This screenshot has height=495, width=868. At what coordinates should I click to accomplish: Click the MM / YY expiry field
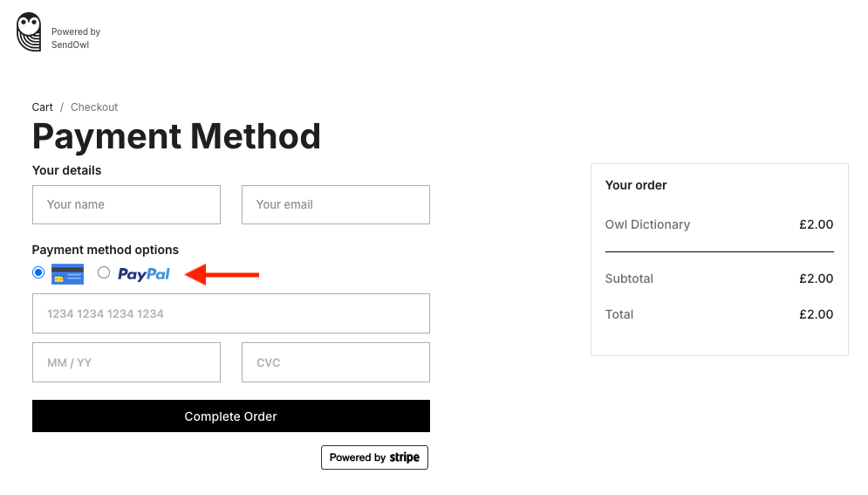point(126,362)
